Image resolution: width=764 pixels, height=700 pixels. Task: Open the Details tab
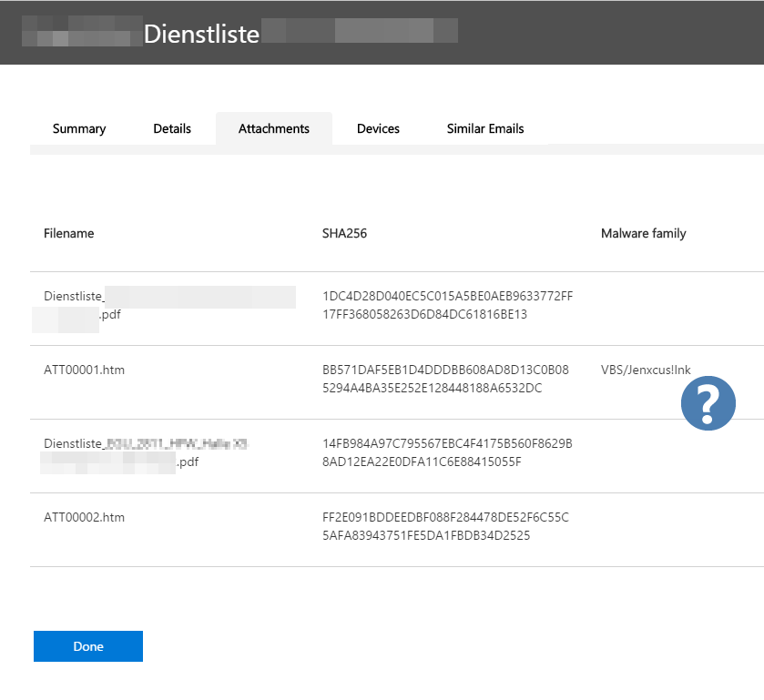pos(172,128)
